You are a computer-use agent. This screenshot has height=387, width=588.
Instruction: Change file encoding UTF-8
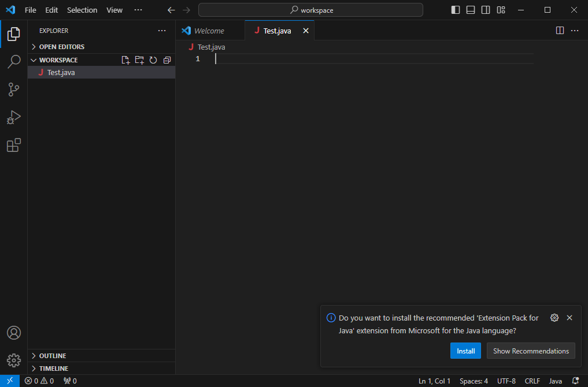[x=506, y=381]
